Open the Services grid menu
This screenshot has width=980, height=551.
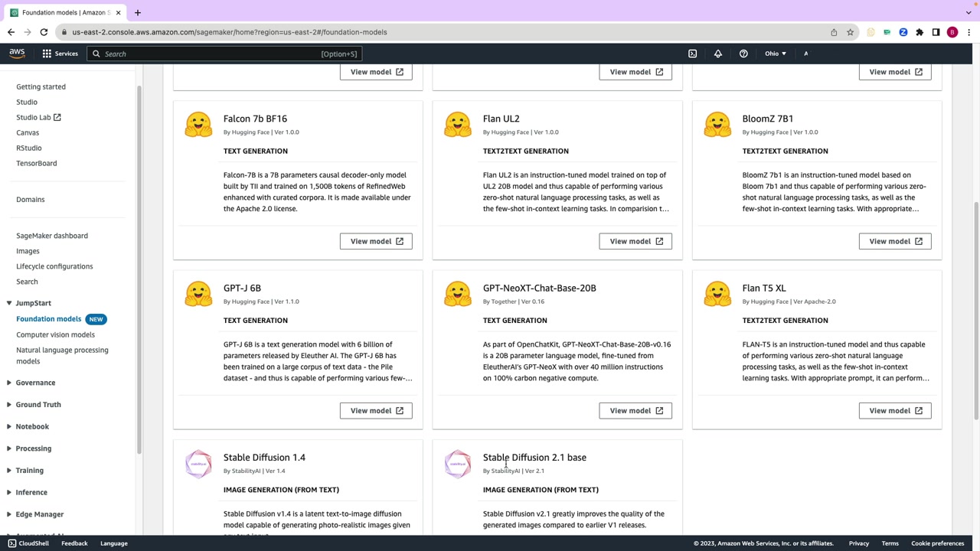60,54
